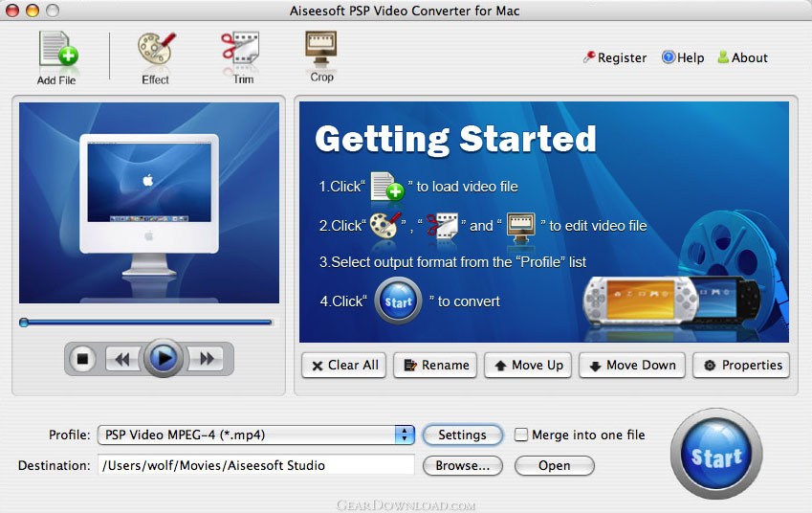
Task: Click the fast-forward playback button
Action: click(206, 359)
